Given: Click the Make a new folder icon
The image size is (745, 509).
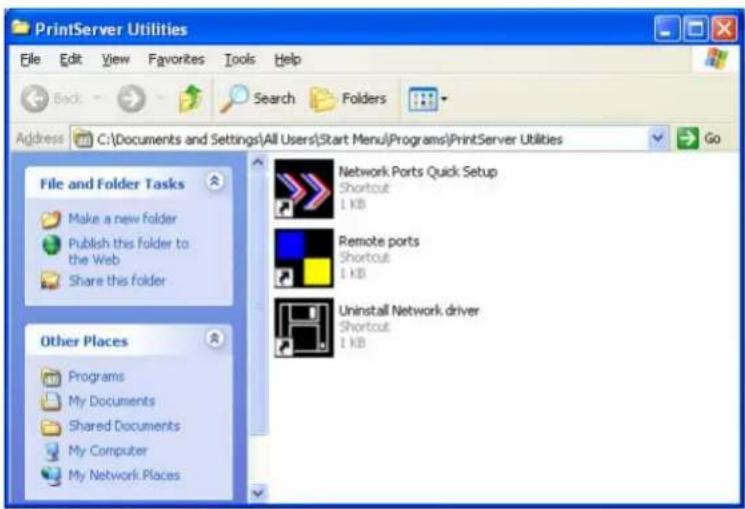Looking at the screenshot, I should [51, 220].
